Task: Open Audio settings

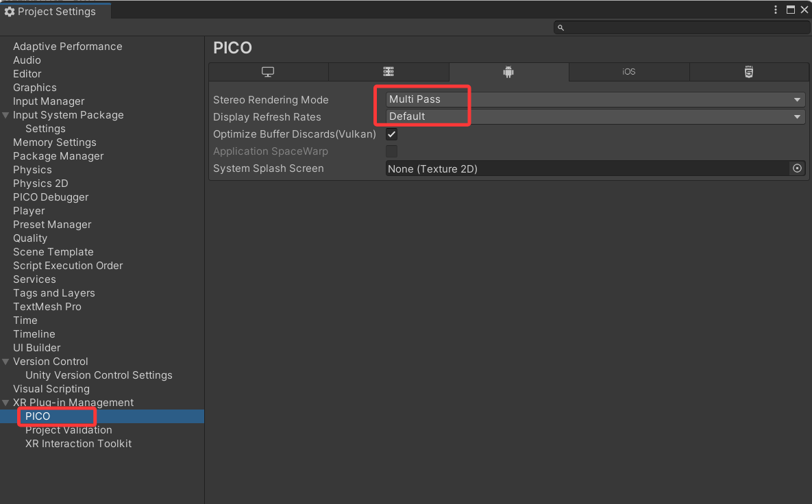Action: [27, 60]
